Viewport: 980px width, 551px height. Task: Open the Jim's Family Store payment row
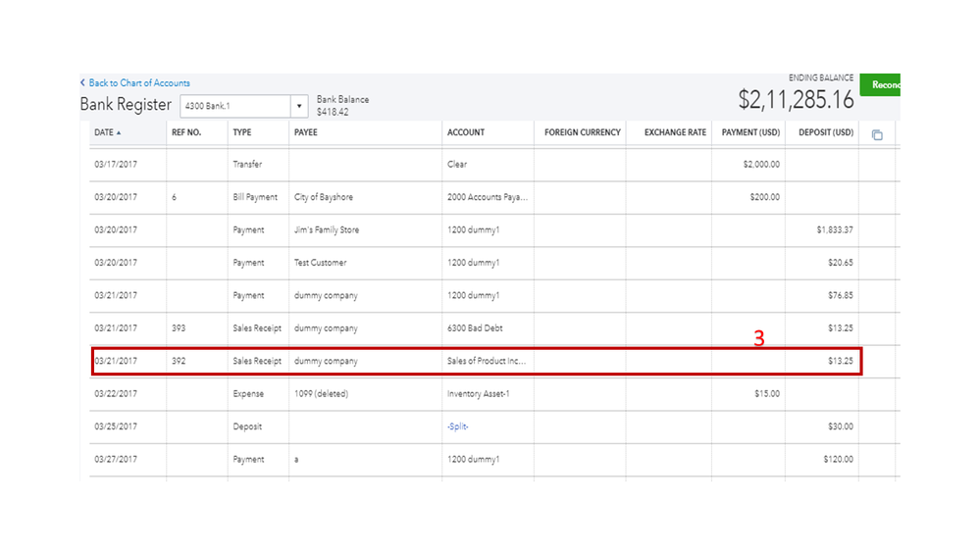tap(327, 230)
